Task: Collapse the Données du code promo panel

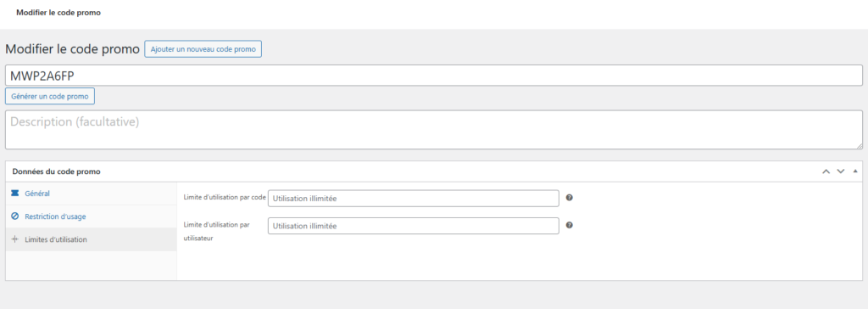Action: [855, 171]
